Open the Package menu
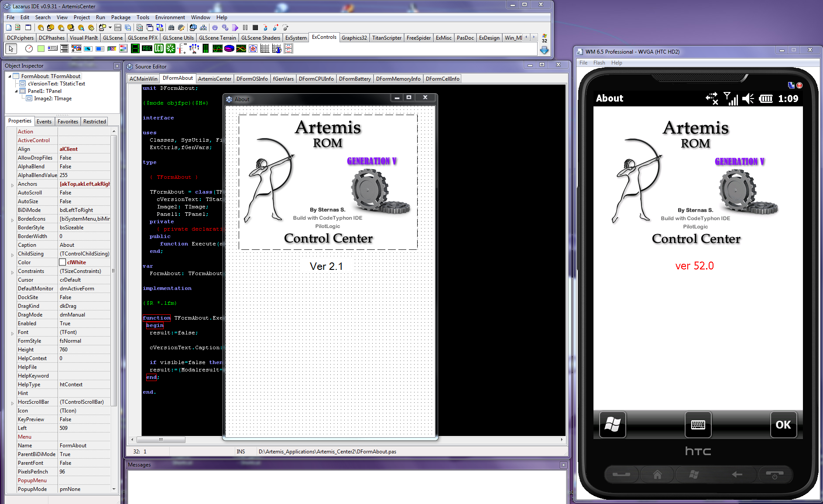The width and height of the screenshot is (823, 504). coord(121,17)
